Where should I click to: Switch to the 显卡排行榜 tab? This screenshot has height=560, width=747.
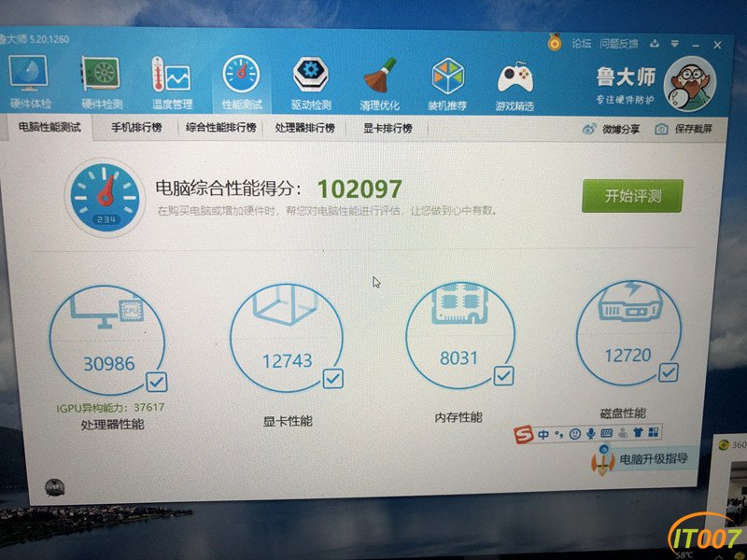[388, 128]
